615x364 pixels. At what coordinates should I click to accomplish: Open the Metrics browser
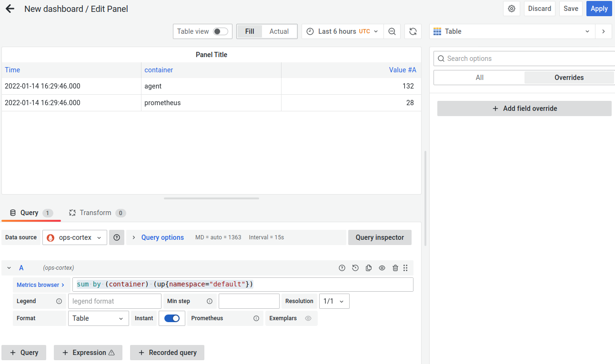pyautogui.click(x=40, y=285)
